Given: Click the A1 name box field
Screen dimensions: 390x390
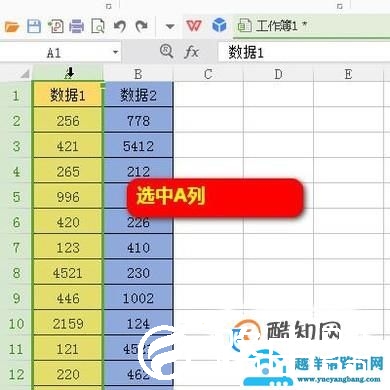Looking at the screenshot, I should coord(55,53).
